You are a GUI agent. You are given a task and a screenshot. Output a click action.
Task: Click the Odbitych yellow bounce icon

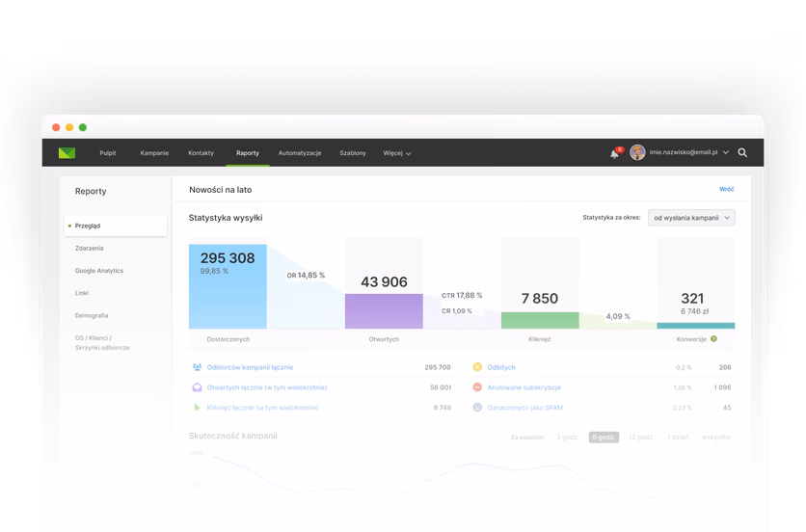(477, 367)
